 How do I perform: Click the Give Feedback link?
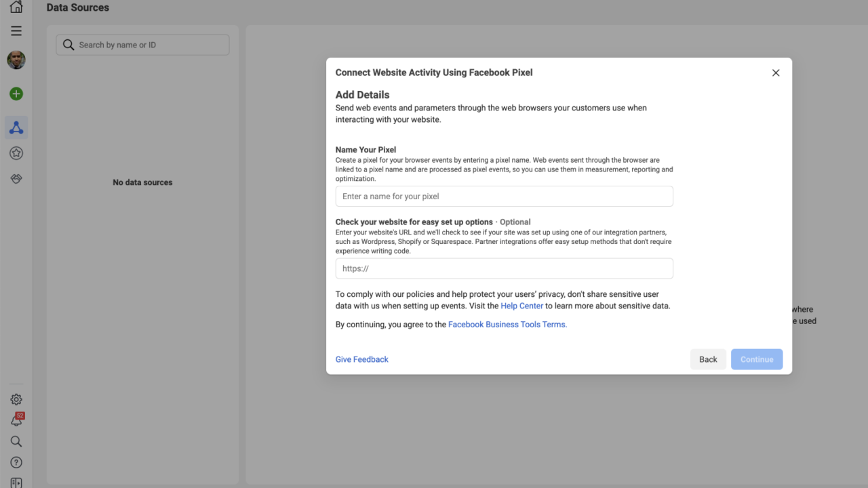pyautogui.click(x=362, y=359)
